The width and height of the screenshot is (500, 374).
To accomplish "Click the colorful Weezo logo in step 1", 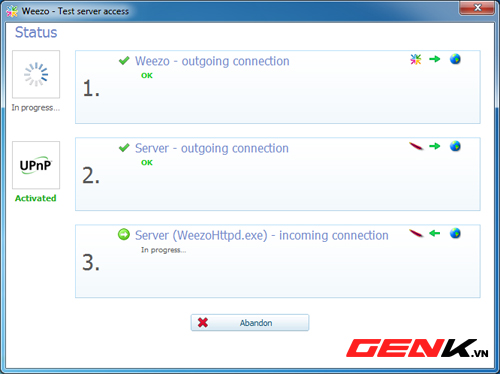I will 416,59.
